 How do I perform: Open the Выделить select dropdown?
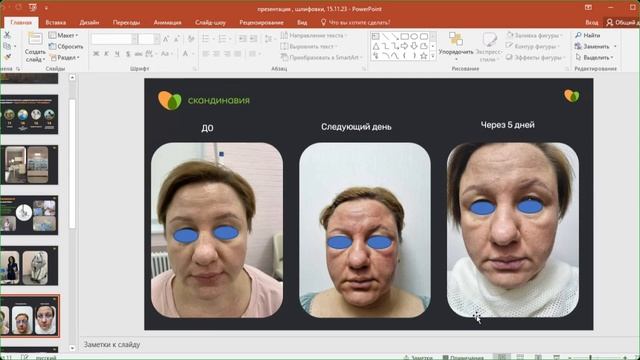[x=595, y=58]
